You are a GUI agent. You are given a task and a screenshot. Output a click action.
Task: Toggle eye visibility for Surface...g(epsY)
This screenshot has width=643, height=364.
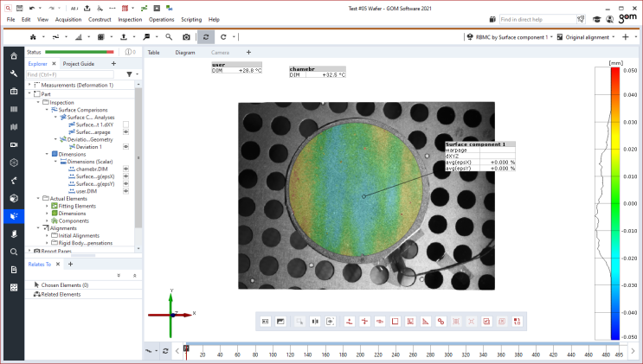tap(125, 183)
